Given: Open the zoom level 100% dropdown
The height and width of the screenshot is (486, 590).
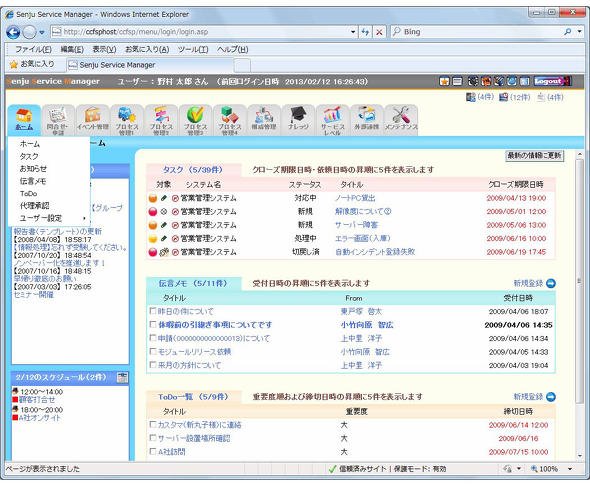Looking at the screenshot, I should tap(570, 469).
